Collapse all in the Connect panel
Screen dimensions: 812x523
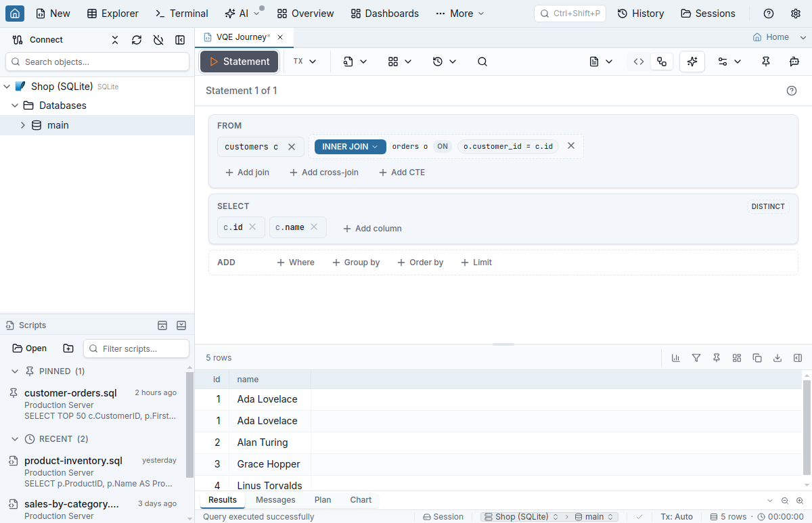tap(115, 40)
